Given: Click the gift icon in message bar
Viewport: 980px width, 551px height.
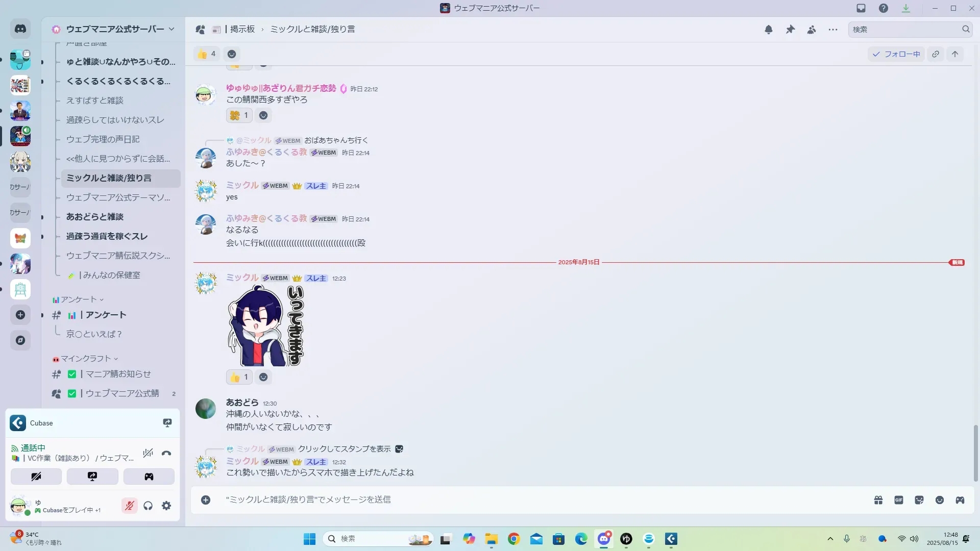Looking at the screenshot, I should tap(878, 500).
